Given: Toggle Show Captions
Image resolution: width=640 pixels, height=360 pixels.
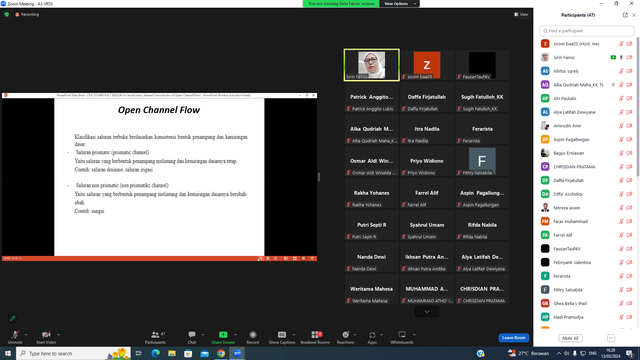Looking at the screenshot, I should point(282,335).
